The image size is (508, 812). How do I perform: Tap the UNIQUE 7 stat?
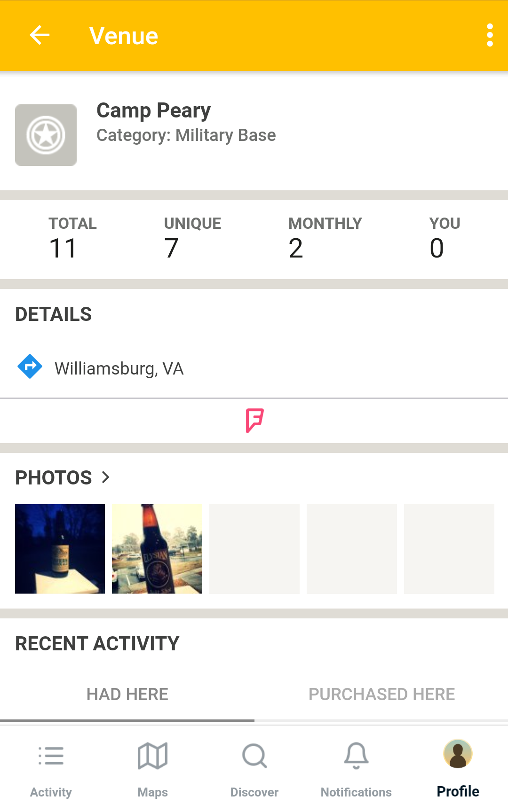[x=192, y=238]
